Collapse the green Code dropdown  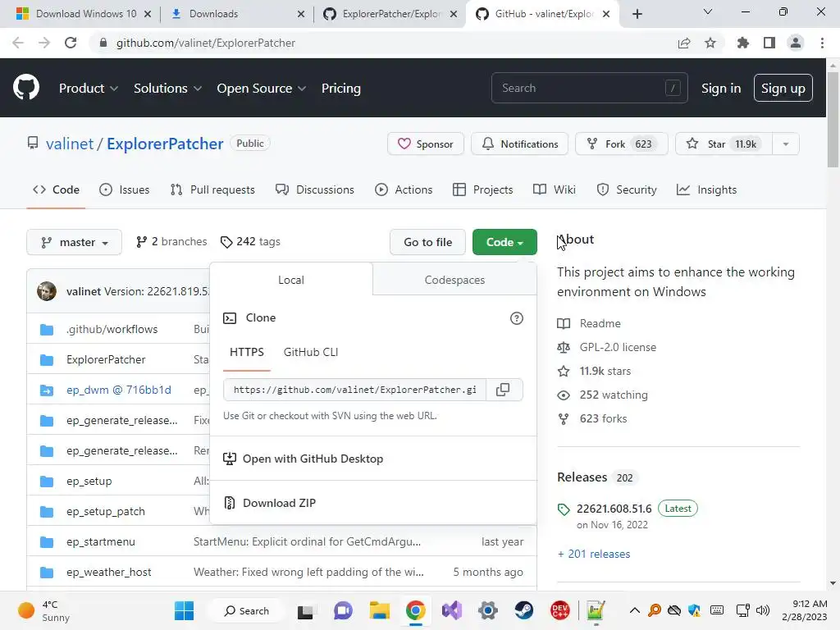click(504, 242)
